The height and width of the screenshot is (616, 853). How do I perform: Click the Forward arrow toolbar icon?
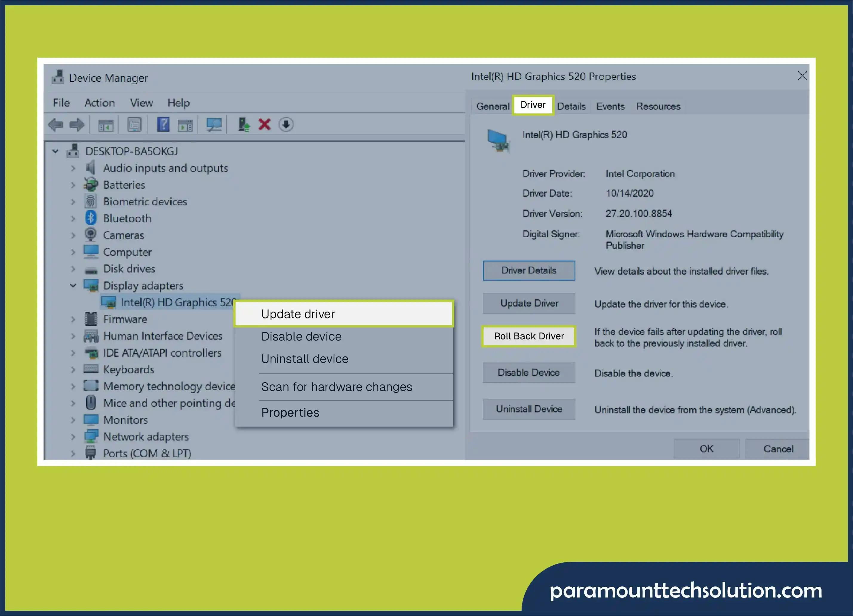77,125
